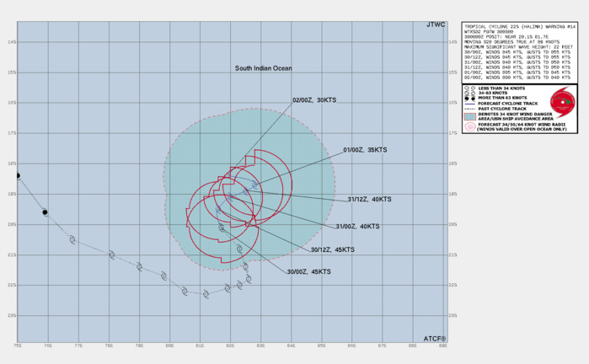Screen dimensions: 589x364
Task: Click the '30/12Z, 45KTS' forecast label
Action: click(x=333, y=250)
